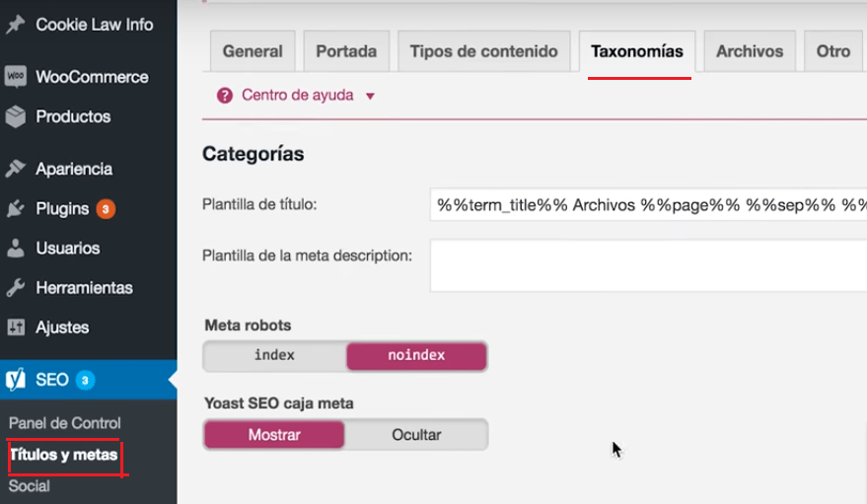Open the Panel de Control submenu link
Image resolution: width=867 pixels, height=504 pixels.
(x=64, y=423)
